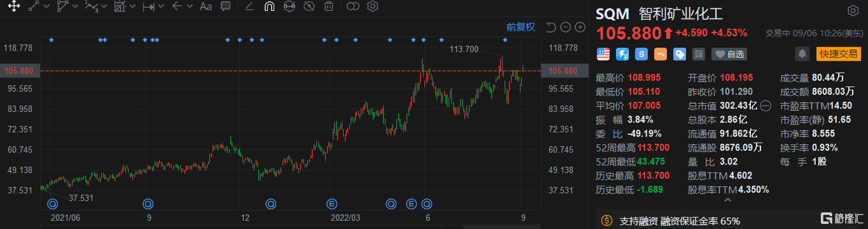This screenshot has width=868, height=229.
Task: Open the 前复权 adjustment menu
Action: click(521, 27)
